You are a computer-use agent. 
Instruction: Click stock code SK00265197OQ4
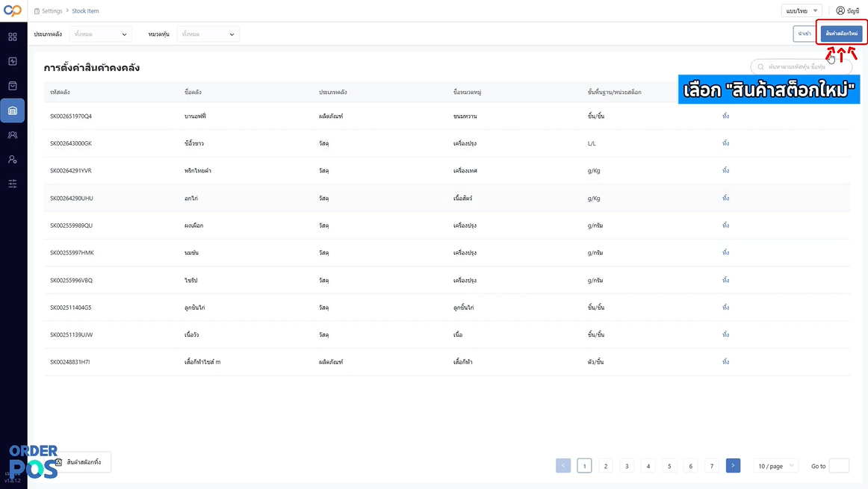(71, 116)
